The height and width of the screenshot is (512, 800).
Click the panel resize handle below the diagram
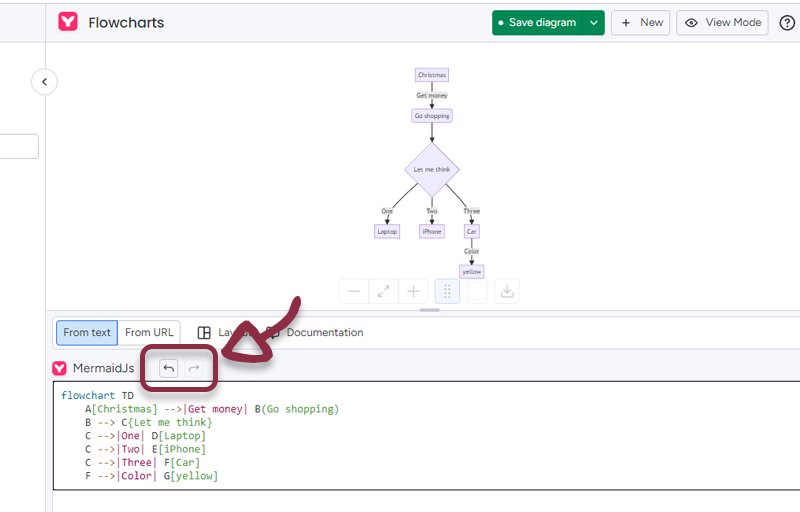(x=429, y=310)
